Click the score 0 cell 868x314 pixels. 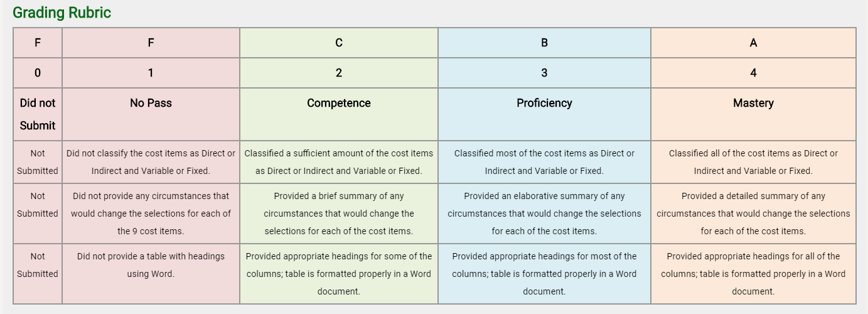[x=38, y=73]
